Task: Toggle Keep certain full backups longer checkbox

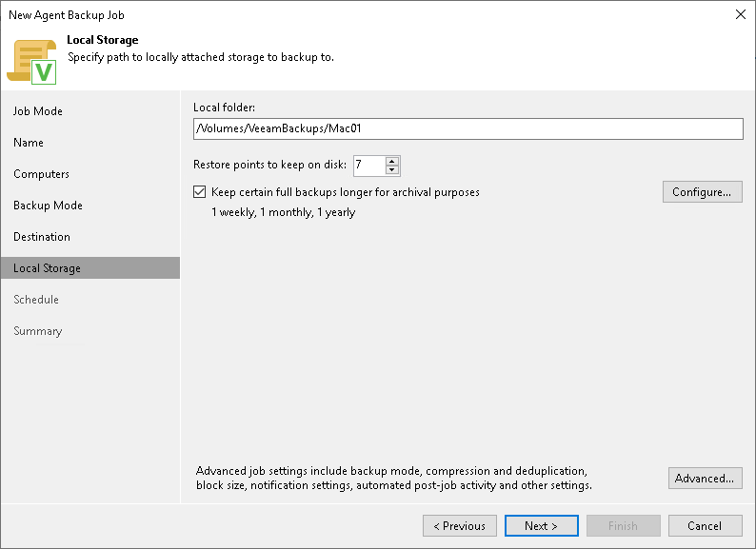Action: coord(200,192)
